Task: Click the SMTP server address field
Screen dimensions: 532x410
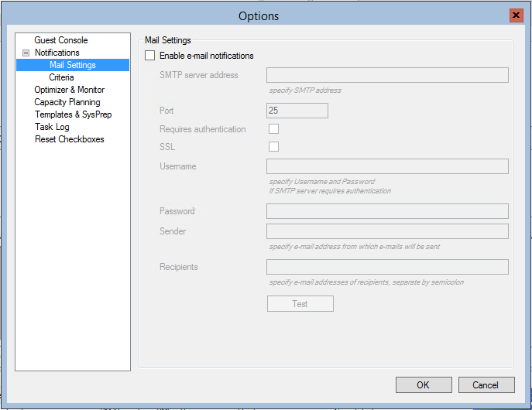Action: [x=387, y=75]
